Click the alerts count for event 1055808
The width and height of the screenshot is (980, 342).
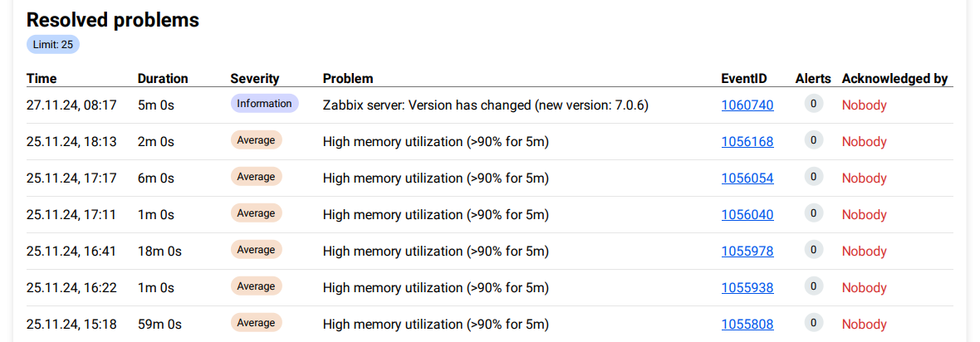[x=813, y=323]
